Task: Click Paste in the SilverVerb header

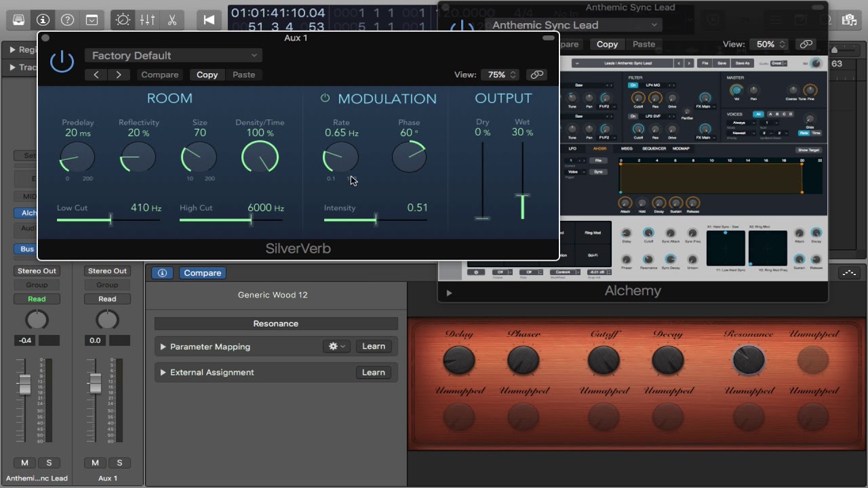Action: coord(244,75)
